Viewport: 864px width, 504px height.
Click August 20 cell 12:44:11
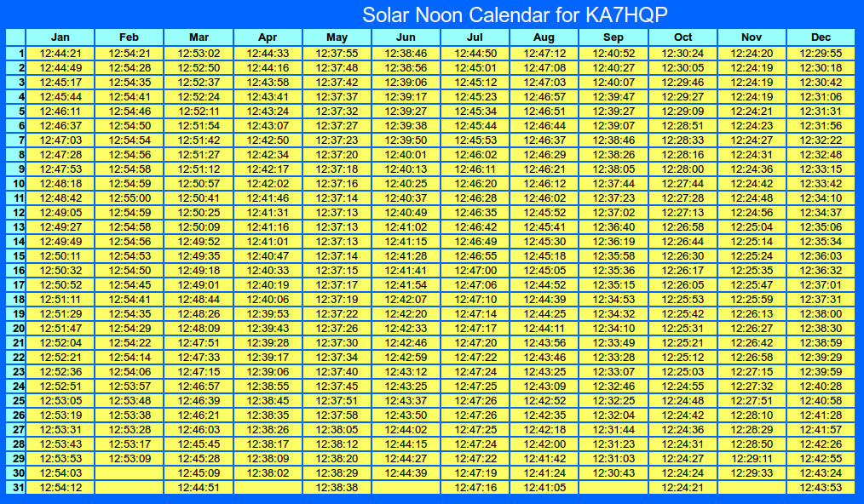[544, 329]
